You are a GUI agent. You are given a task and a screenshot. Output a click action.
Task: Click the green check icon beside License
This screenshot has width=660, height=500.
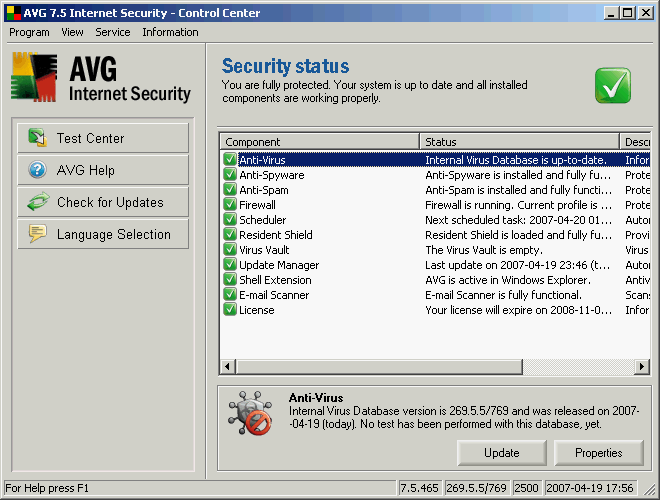pos(230,310)
